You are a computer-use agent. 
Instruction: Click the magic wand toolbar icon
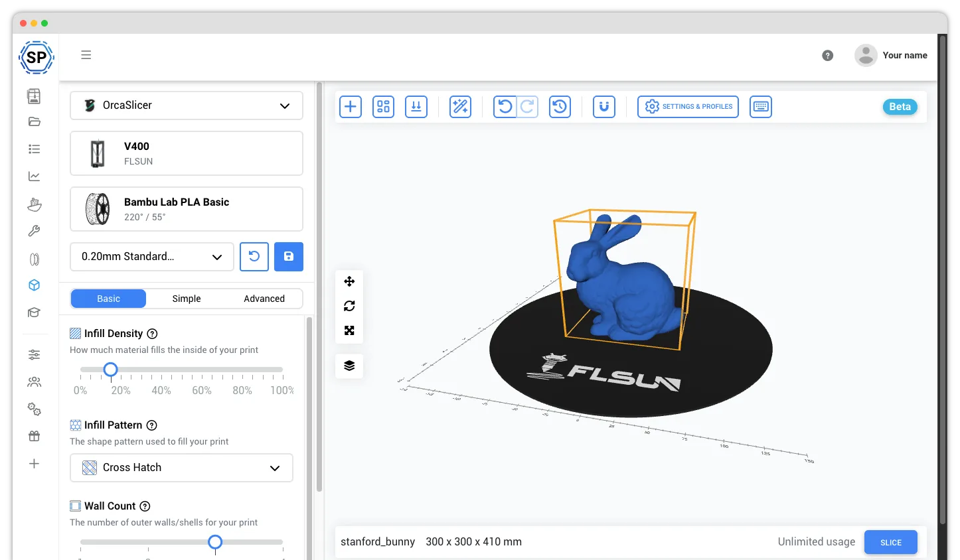pos(461,107)
